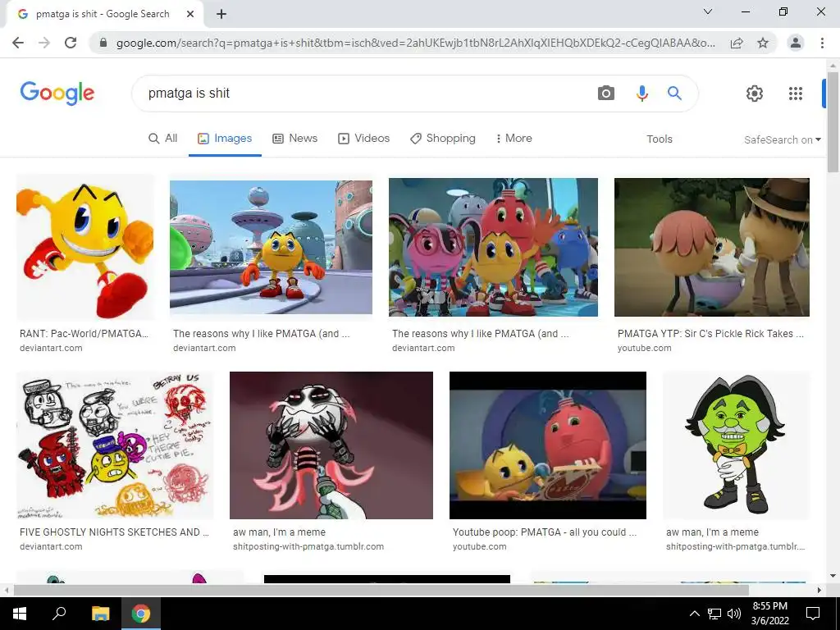840x630 pixels.
Task: Open Windows taskbar search
Action: pyautogui.click(x=59, y=614)
